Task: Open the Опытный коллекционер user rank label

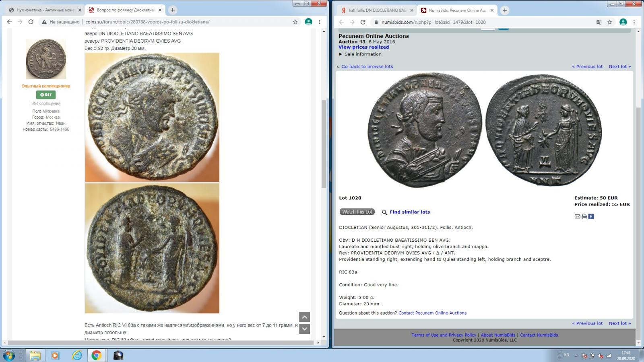Action: point(46,86)
